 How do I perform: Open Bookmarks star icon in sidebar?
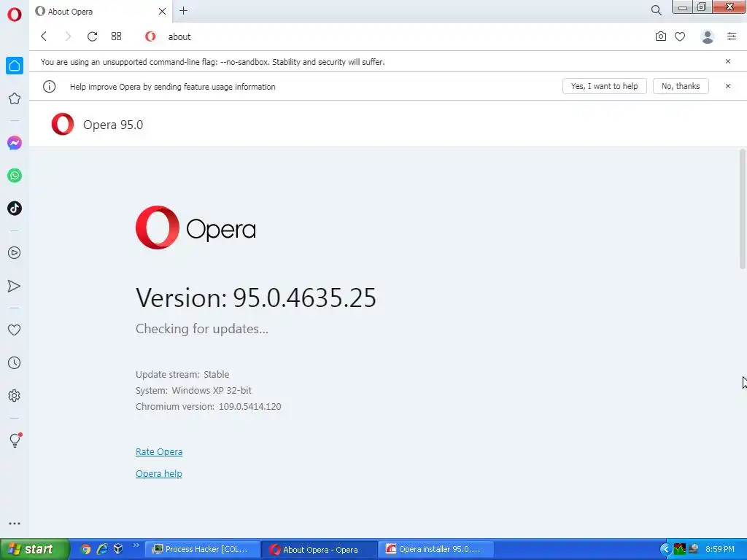15,98
